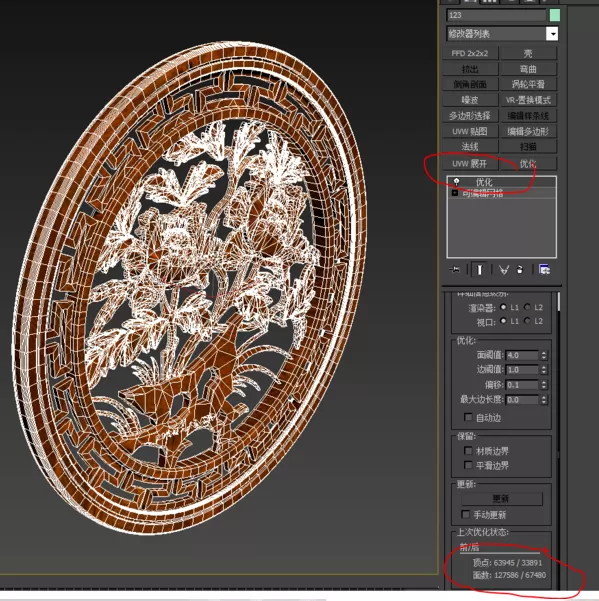599x601 pixels.
Task: Select L2 radio for 渲染器
Action: point(527,307)
